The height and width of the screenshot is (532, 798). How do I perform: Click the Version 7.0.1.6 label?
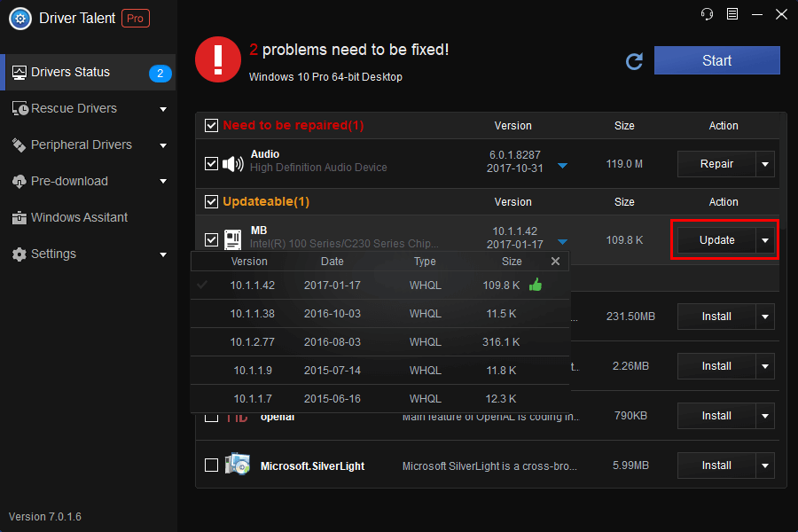45,517
